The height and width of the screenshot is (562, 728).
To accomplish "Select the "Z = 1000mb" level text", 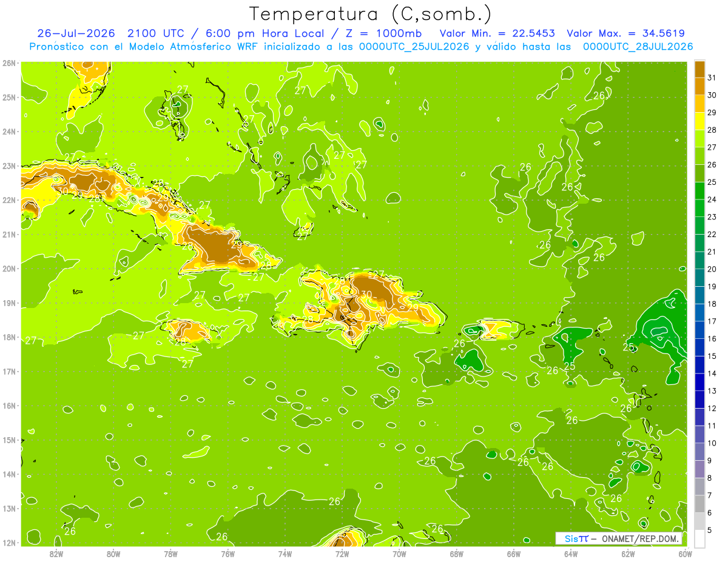I will pos(382,33).
